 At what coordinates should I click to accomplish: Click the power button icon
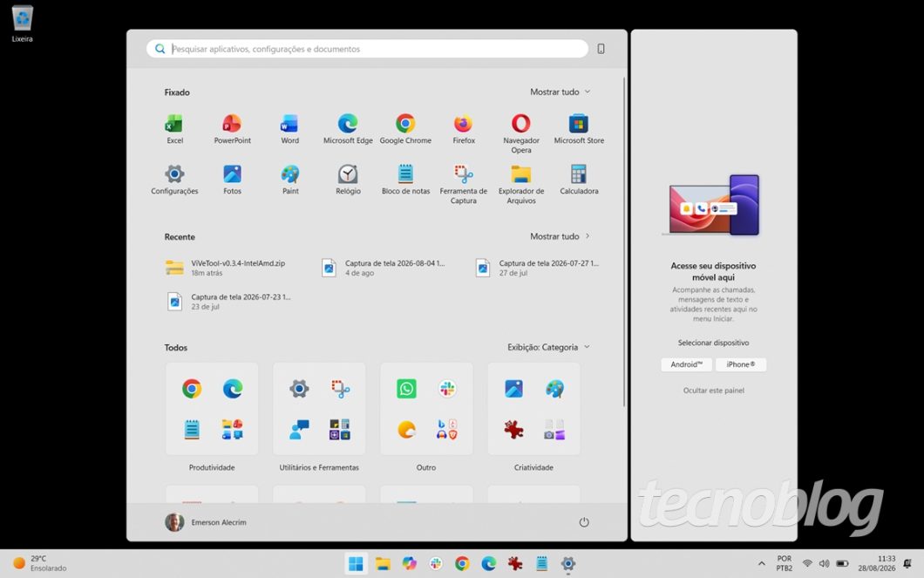584,522
